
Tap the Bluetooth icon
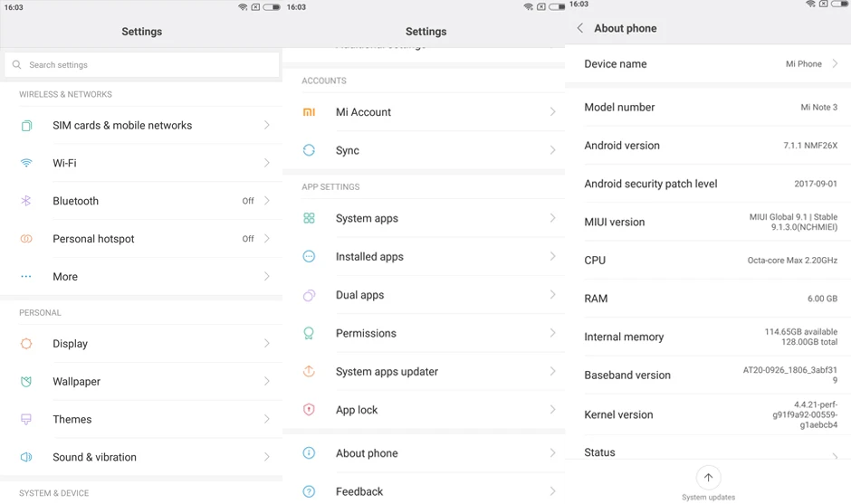click(x=26, y=201)
